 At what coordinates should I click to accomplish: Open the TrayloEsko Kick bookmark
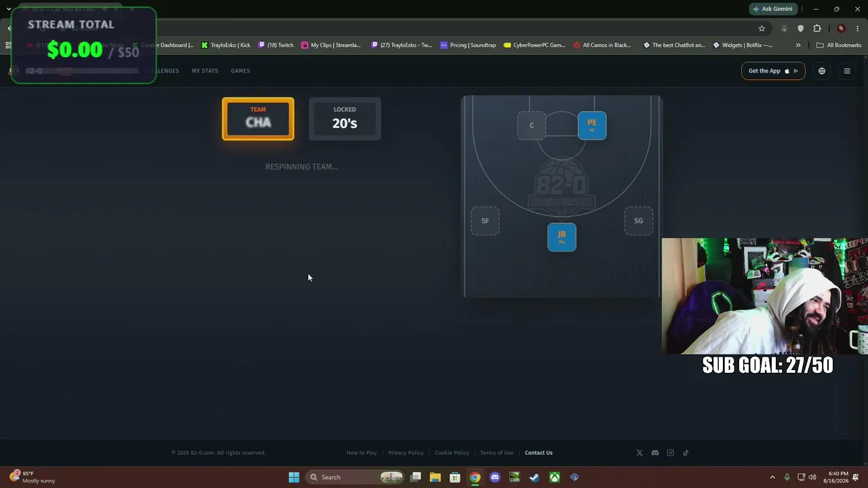[x=226, y=45]
